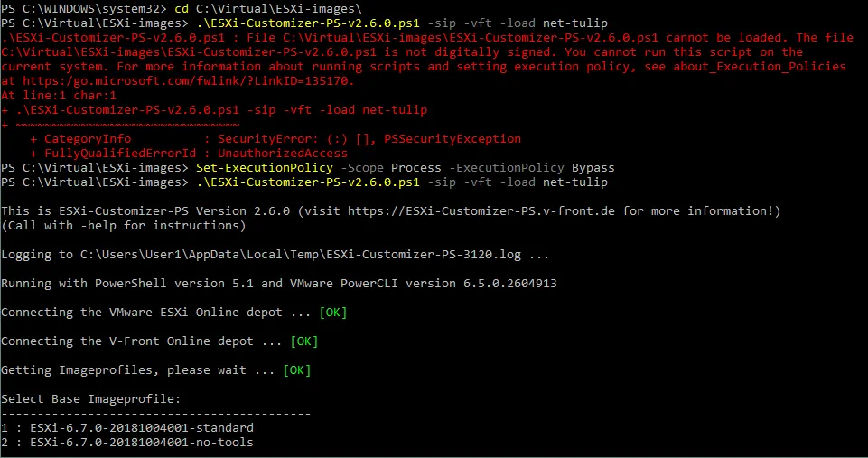Click the FullyQualifiedErrorId label
Screen dimensions: 868x458
[x=112, y=154]
